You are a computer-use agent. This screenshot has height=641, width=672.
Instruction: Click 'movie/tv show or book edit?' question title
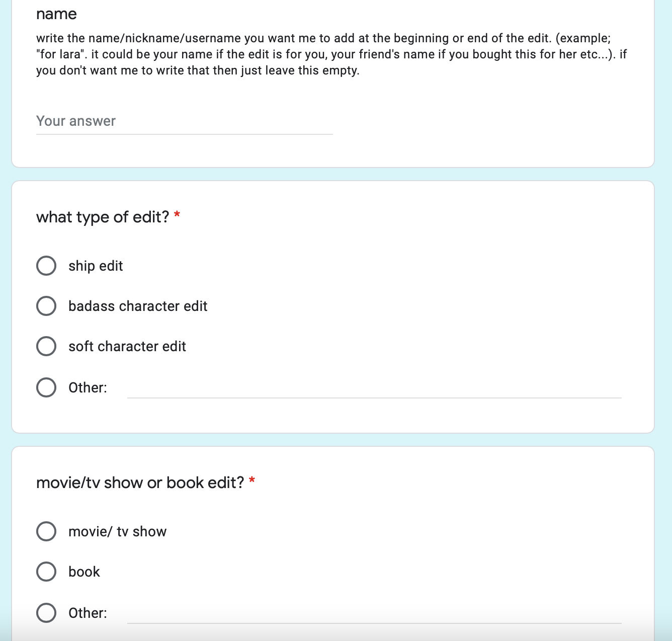click(x=140, y=483)
